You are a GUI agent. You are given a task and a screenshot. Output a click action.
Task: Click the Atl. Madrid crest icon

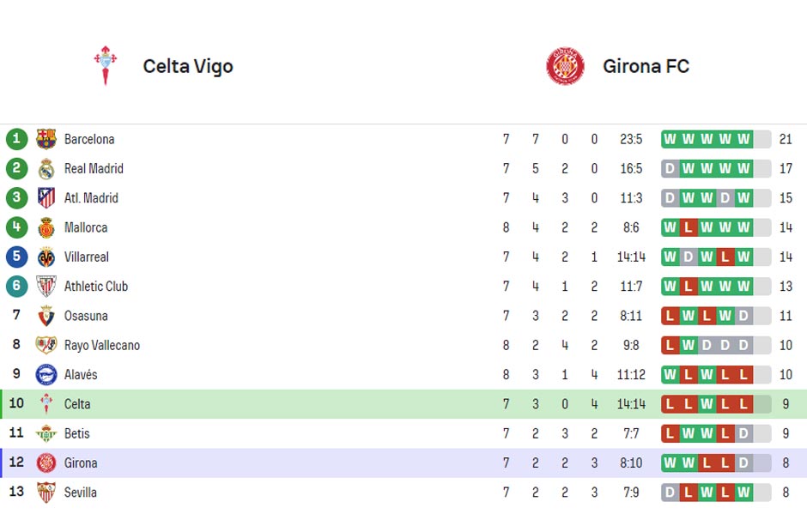46,198
